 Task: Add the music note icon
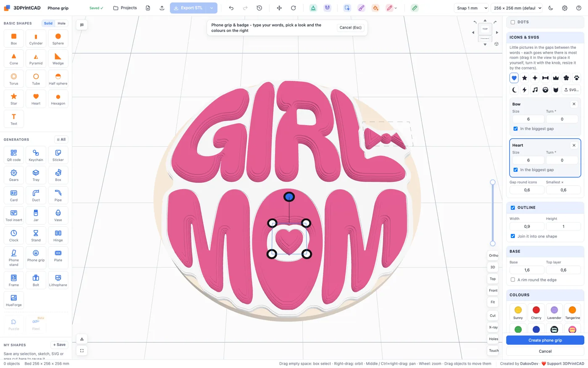tap(535, 90)
